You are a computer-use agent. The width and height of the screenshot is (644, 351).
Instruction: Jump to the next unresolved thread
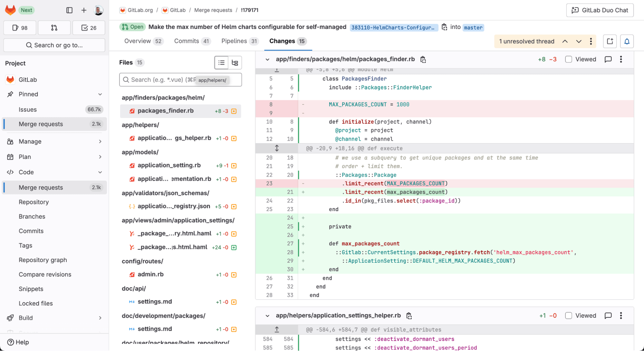coord(579,41)
